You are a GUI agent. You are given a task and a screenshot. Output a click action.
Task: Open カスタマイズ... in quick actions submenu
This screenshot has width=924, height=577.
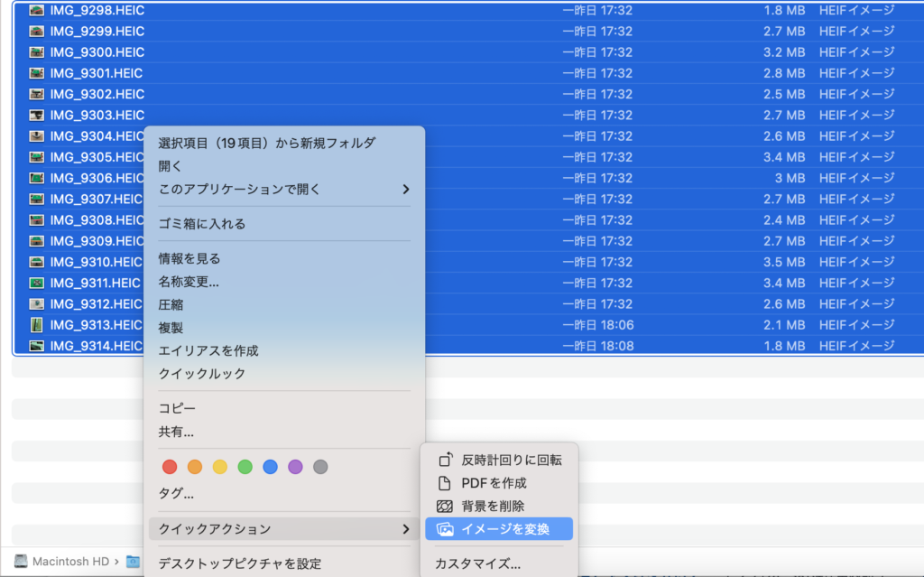tap(477, 564)
